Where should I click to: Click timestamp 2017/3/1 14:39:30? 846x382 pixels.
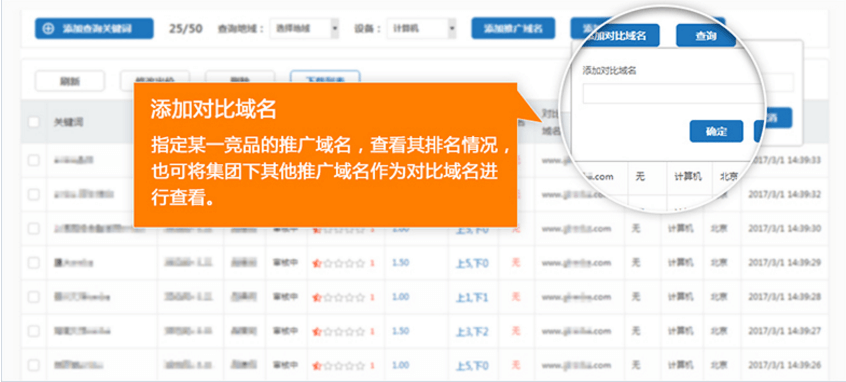[x=784, y=229]
